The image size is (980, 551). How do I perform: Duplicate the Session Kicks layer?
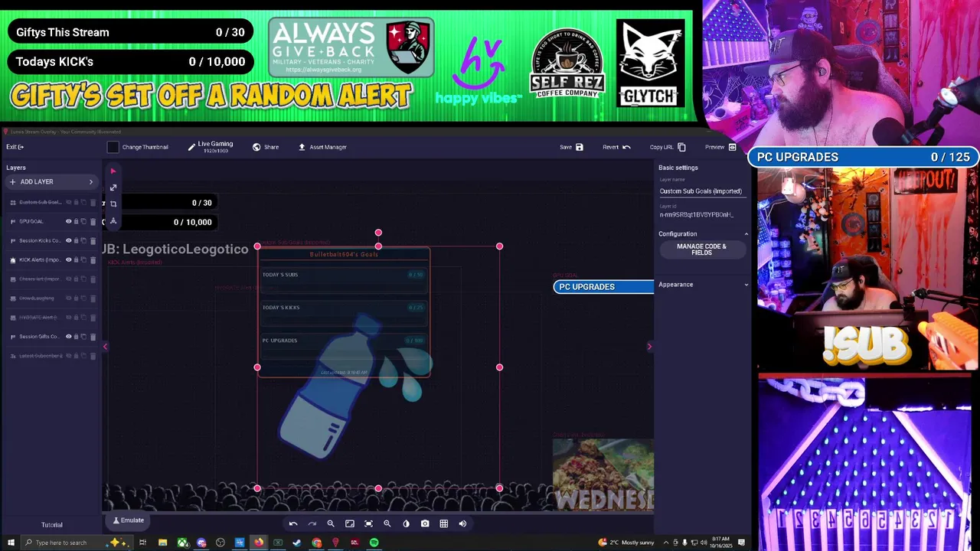84,240
